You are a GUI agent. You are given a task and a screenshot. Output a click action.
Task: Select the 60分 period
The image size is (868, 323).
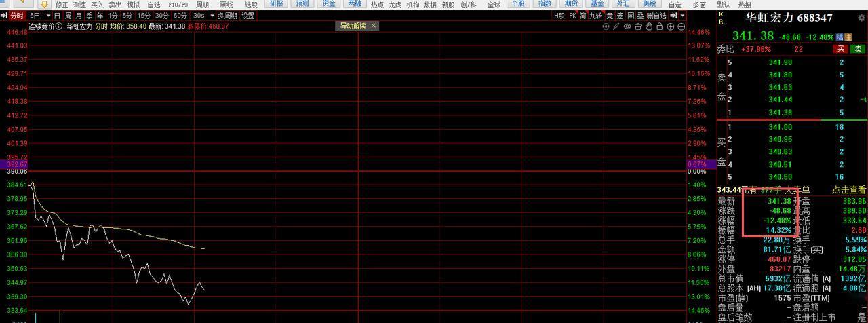[x=180, y=16]
